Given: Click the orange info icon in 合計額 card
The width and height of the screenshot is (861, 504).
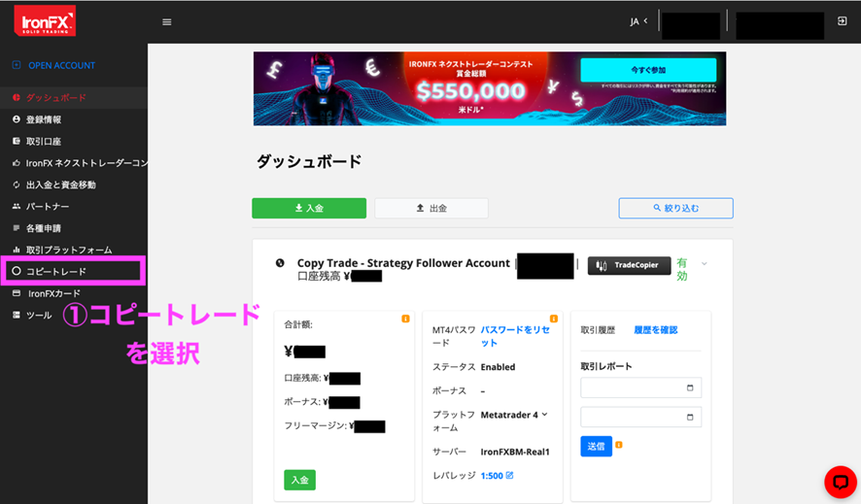Looking at the screenshot, I should point(405,319).
